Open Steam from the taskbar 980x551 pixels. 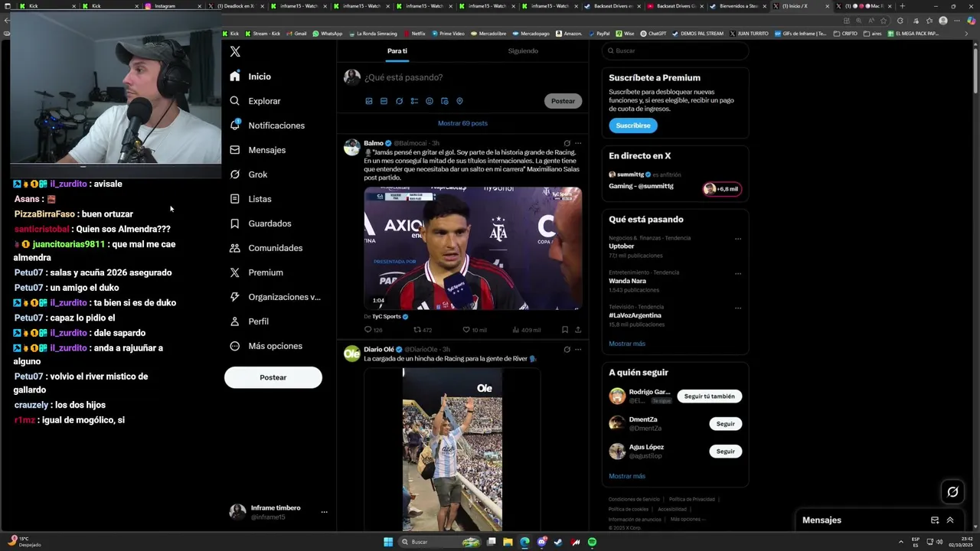[x=558, y=542]
